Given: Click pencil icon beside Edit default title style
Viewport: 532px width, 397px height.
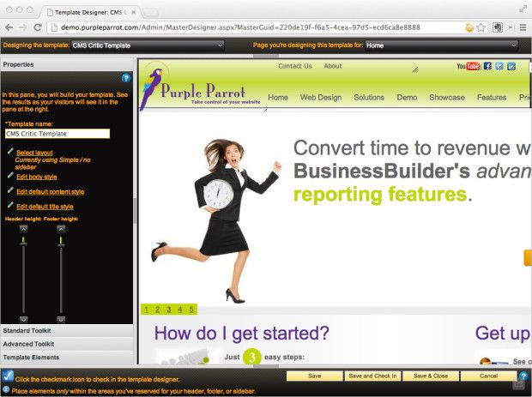Looking at the screenshot, I should [x=10, y=205].
